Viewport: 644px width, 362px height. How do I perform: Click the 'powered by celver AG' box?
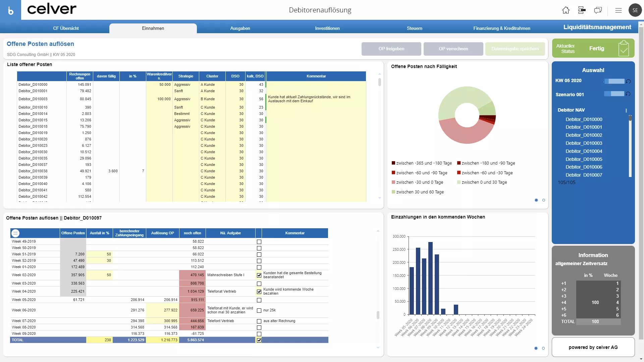click(x=593, y=347)
